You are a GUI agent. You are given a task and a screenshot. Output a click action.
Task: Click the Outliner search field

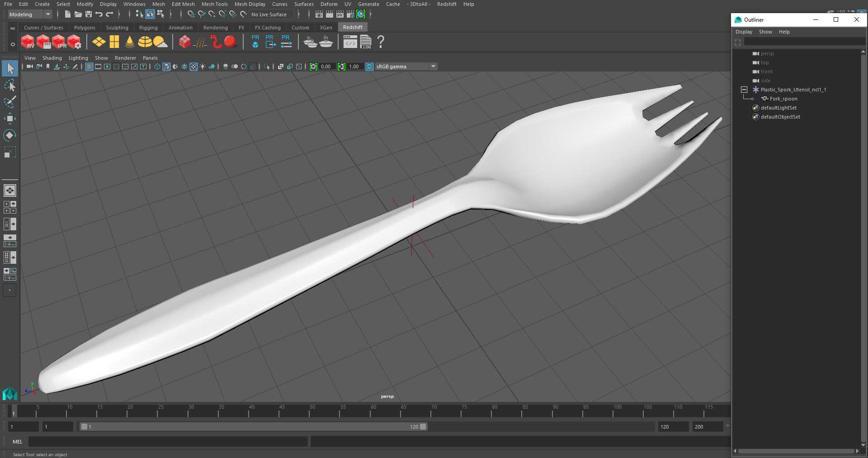pyautogui.click(x=804, y=42)
